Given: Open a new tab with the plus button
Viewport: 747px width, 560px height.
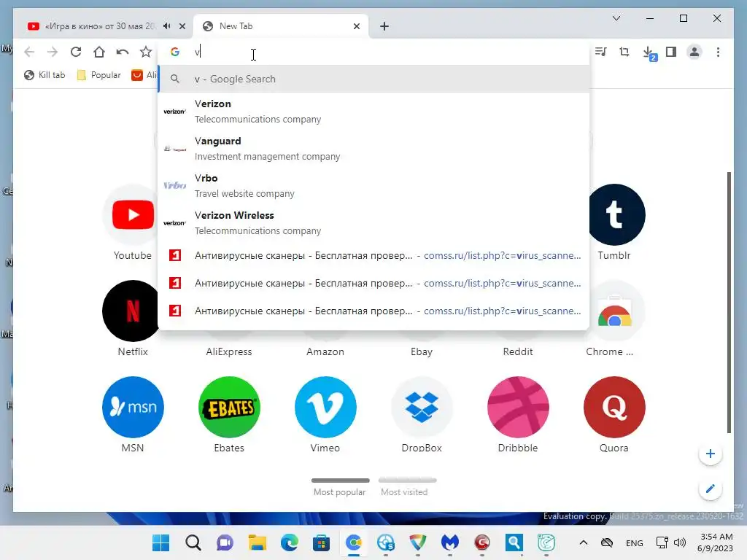Looking at the screenshot, I should pos(384,26).
